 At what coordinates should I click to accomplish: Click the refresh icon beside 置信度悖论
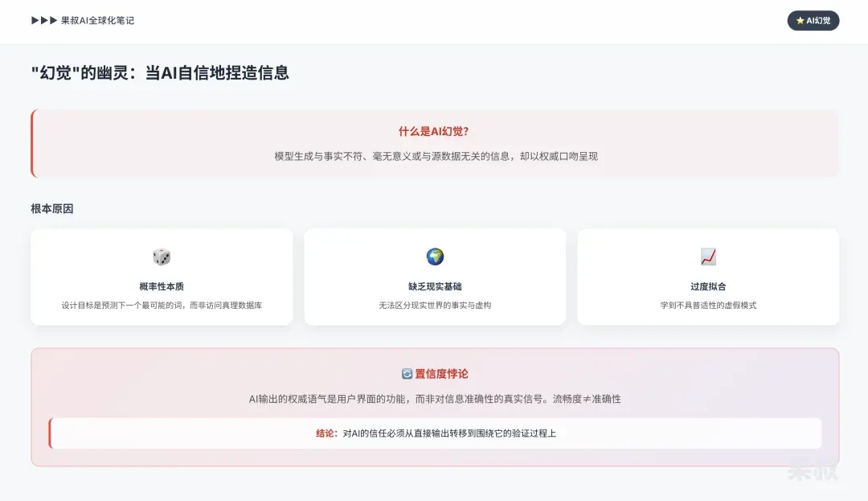[x=407, y=374]
